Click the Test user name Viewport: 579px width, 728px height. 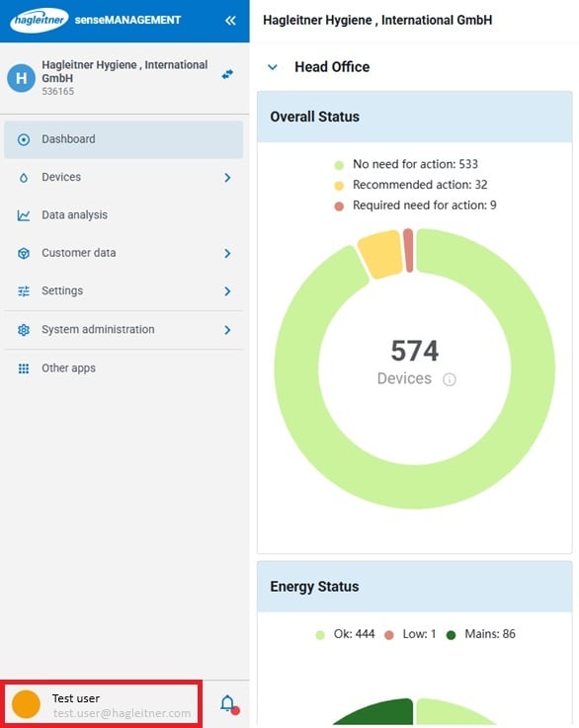tap(76, 698)
